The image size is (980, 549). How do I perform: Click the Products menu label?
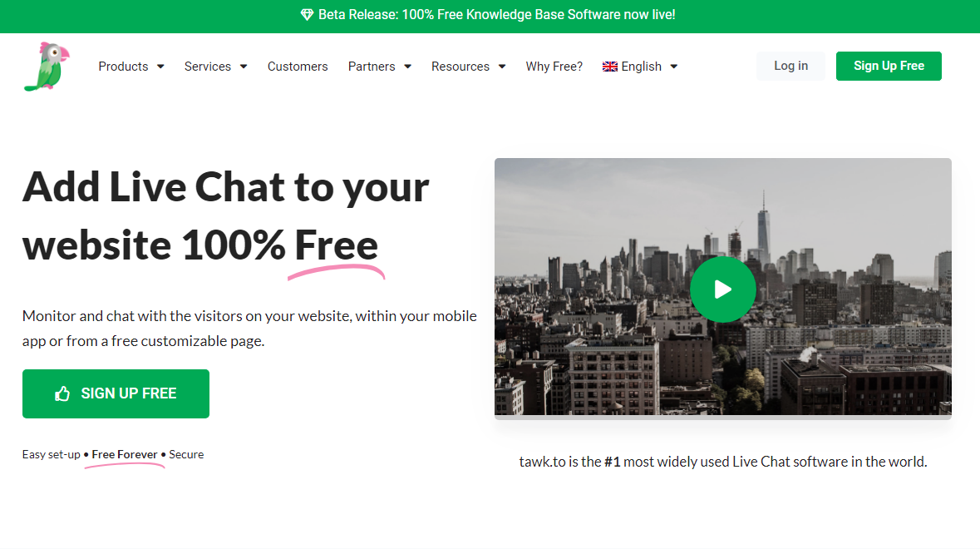pos(123,67)
